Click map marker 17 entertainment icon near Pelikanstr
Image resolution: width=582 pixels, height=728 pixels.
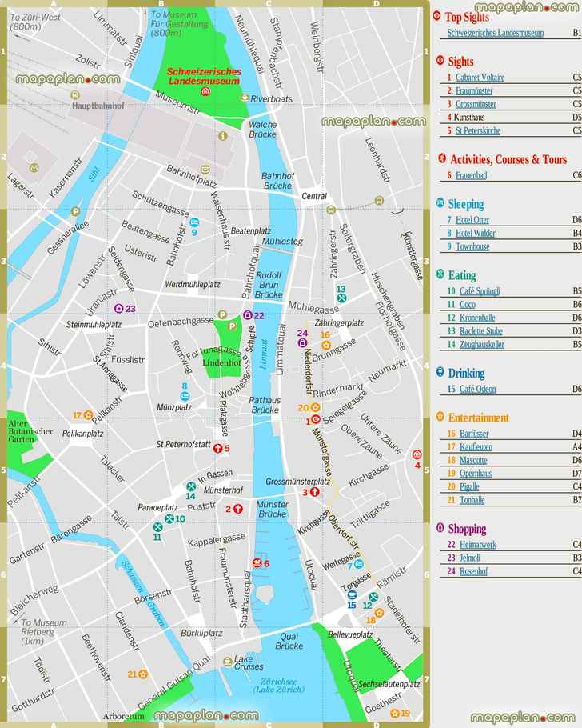click(x=88, y=415)
